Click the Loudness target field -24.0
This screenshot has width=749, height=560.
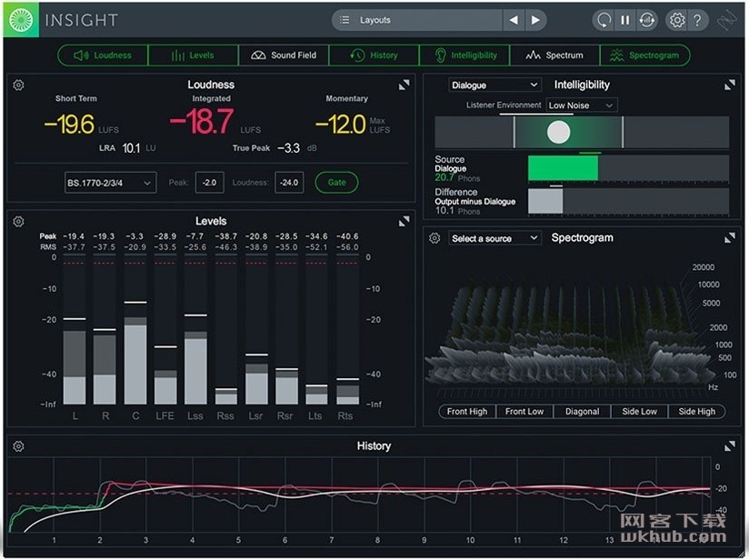click(x=289, y=183)
